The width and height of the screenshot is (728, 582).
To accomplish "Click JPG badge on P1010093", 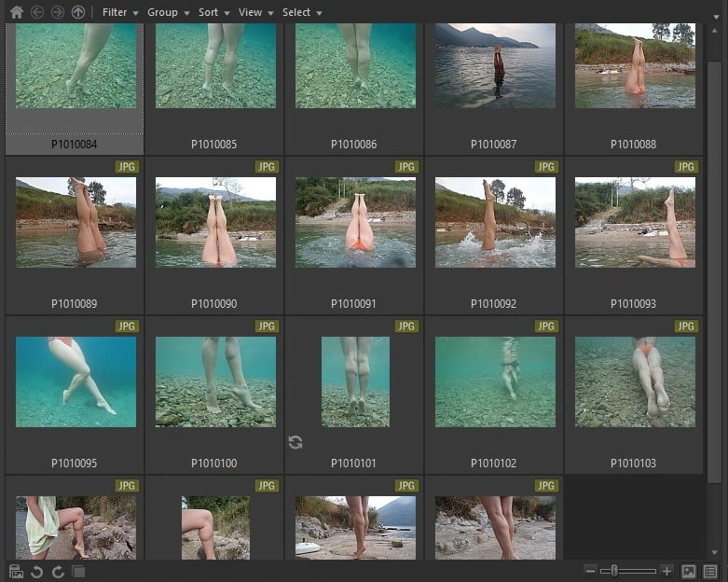I will pyautogui.click(x=686, y=167).
